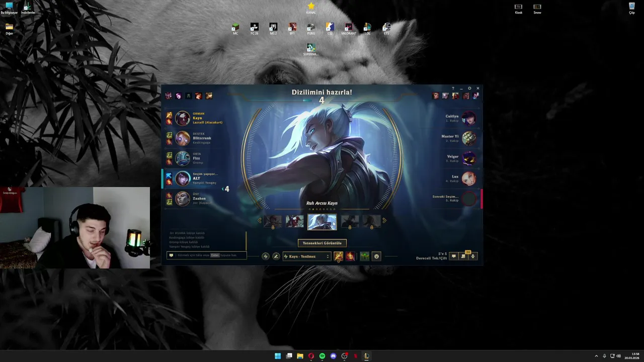Toggle the voice microphone icon in client
The width and height of the screenshot is (644, 362).
pyautogui.click(x=473, y=256)
